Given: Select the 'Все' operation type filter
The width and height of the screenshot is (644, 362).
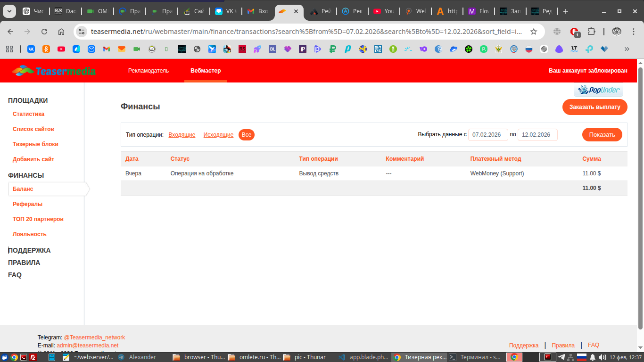Looking at the screenshot, I should click(x=246, y=135).
